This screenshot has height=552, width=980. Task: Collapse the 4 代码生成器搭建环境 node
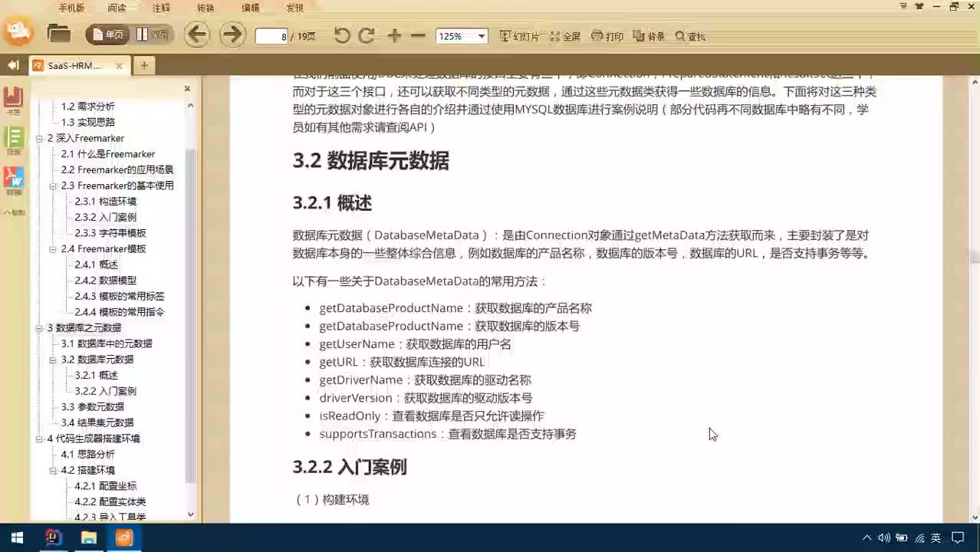pos(40,438)
